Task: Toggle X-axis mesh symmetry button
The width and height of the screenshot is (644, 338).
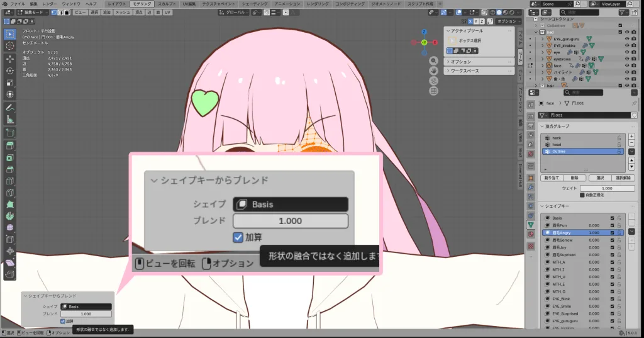Action: pos(470,21)
